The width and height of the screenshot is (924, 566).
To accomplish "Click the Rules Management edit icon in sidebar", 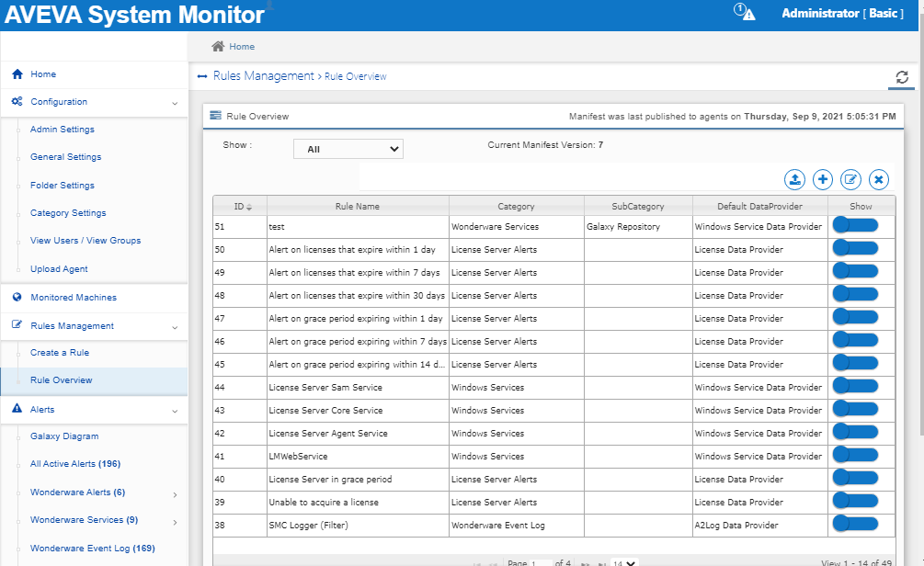I will [x=17, y=325].
